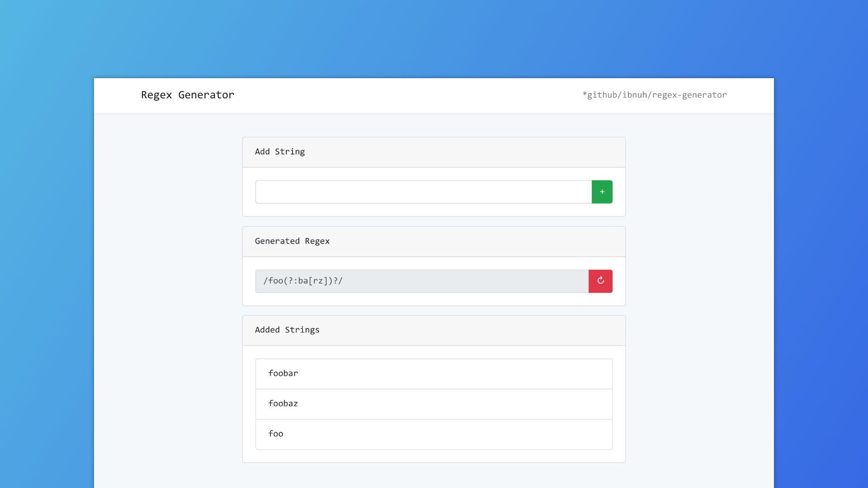This screenshot has height=488, width=868.
Task: Click the Generated Regex panel header
Action: click(292, 241)
